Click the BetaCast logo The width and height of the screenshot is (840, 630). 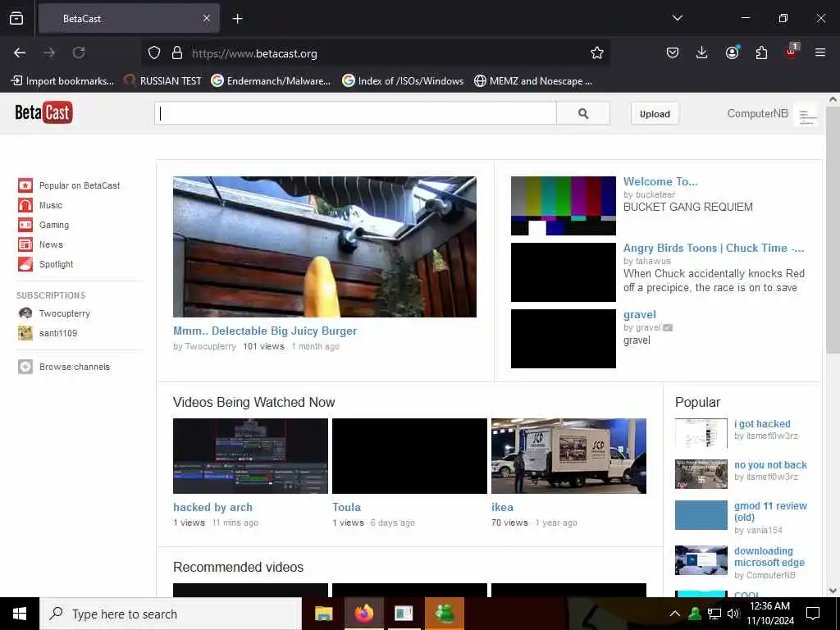click(43, 112)
